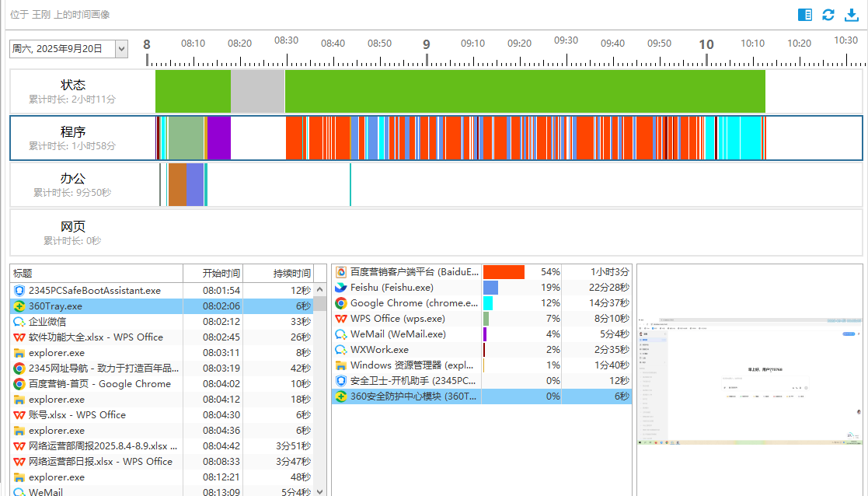The height and width of the screenshot is (496, 868).
Task: Click the 2345PCSafeBootAssistant.exe shield icon
Action: [19, 291]
